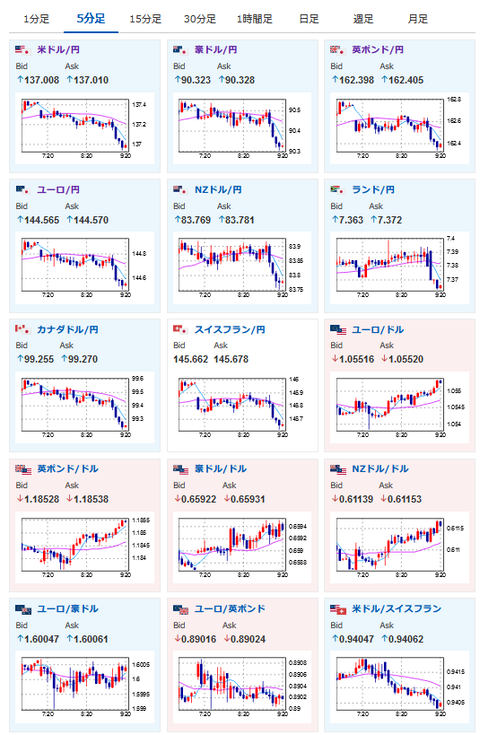
Task: Click the 豪ドル/ドル candlestick chart thumbnail
Action: point(242,548)
